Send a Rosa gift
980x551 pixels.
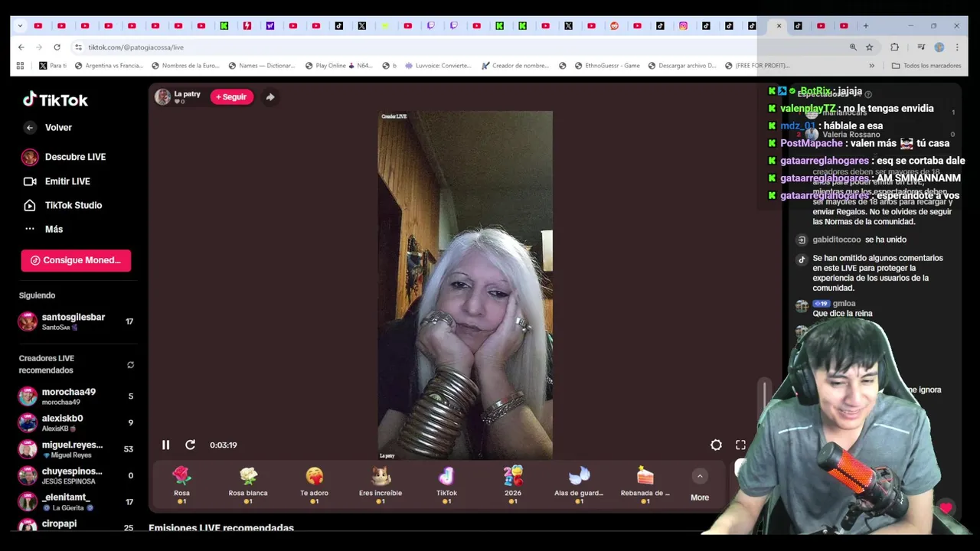pos(181,484)
